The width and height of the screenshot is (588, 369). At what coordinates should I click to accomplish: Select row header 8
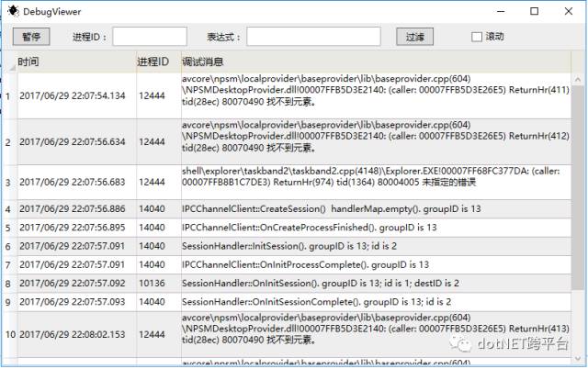pos(10,284)
